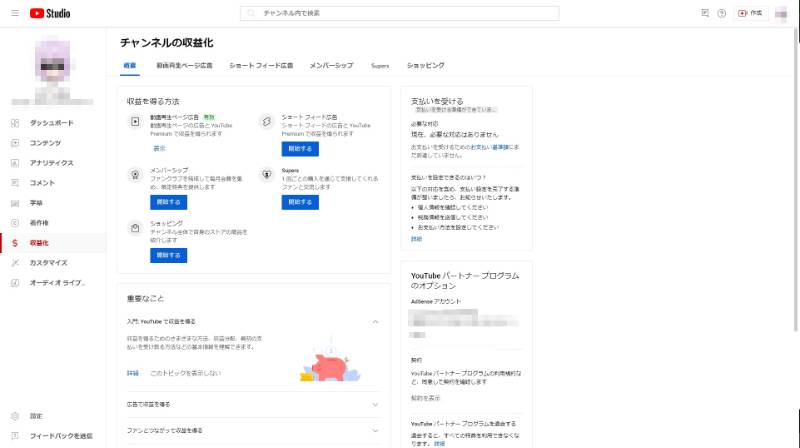Click the Settings (設定) gear icon
The width and height of the screenshot is (800, 448).
[x=15, y=416]
